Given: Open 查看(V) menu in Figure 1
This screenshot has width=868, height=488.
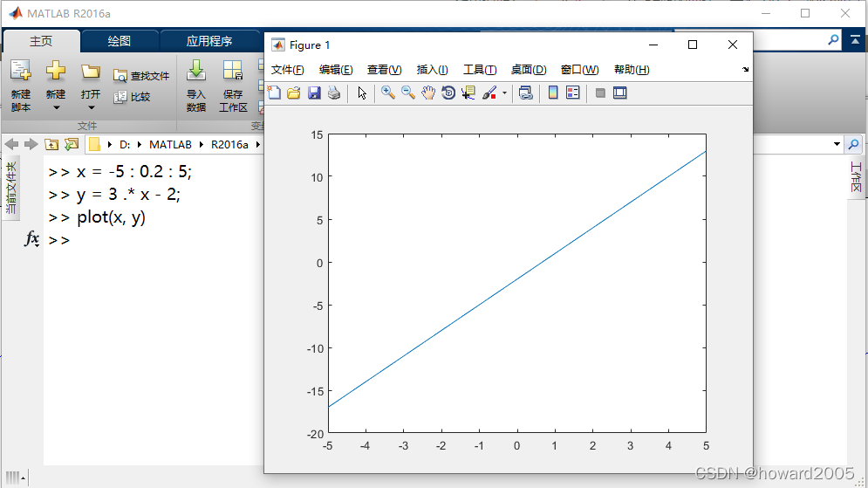Looking at the screenshot, I should [x=384, y=70].
